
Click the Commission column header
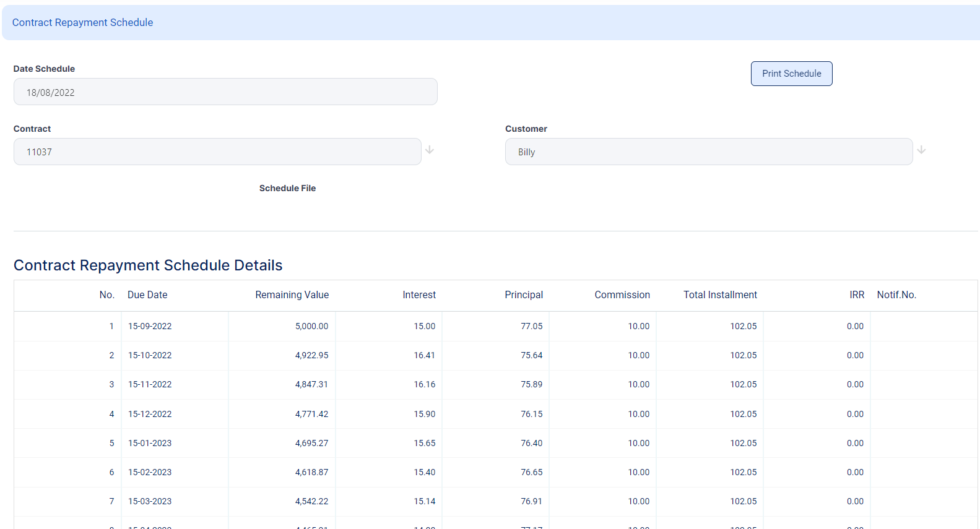coord(622,295)
